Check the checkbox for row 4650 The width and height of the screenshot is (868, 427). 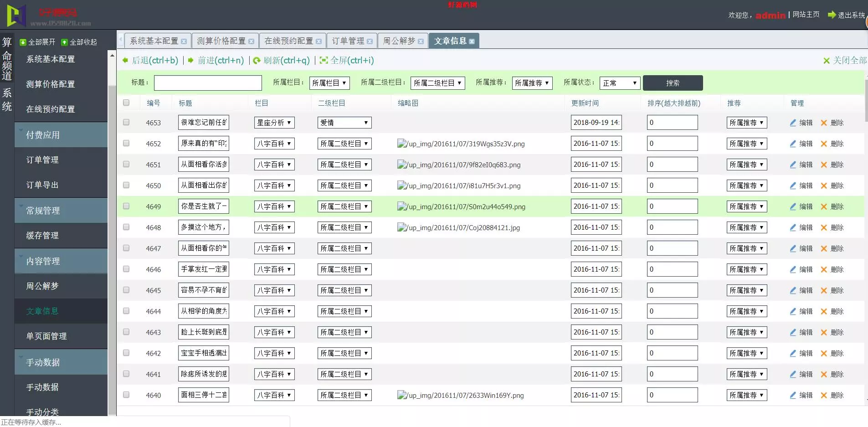click(x=126, y=185)
